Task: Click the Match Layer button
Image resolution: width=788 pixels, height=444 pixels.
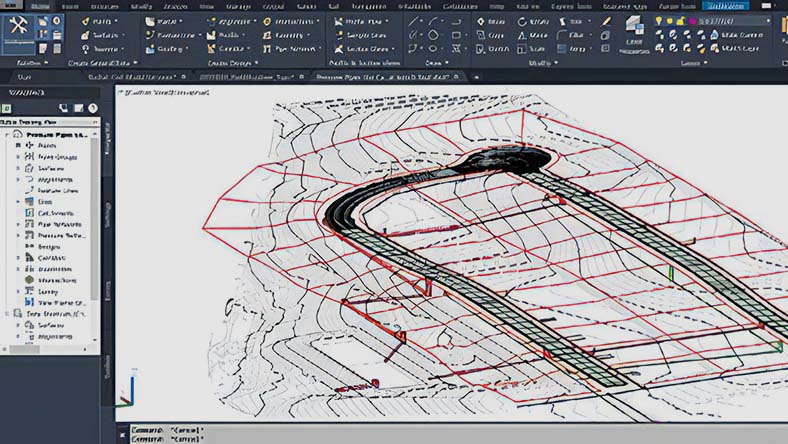Action: pyautogui.click(x=735, y=49)
